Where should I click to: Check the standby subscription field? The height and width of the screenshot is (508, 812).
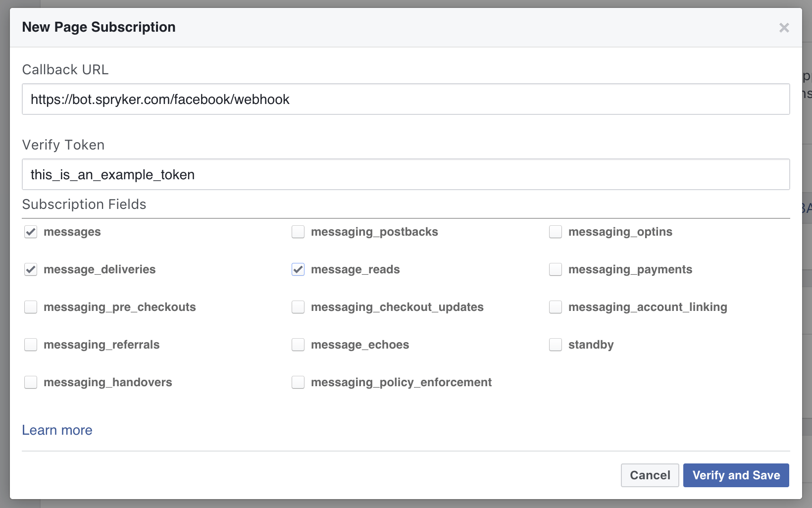click(x=556, y=345)
